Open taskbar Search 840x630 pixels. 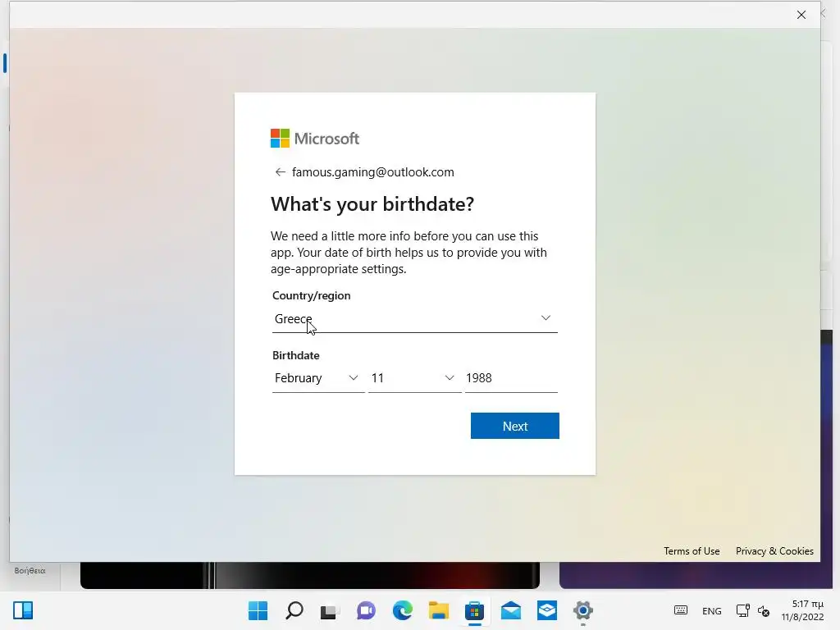pos(294,610)
